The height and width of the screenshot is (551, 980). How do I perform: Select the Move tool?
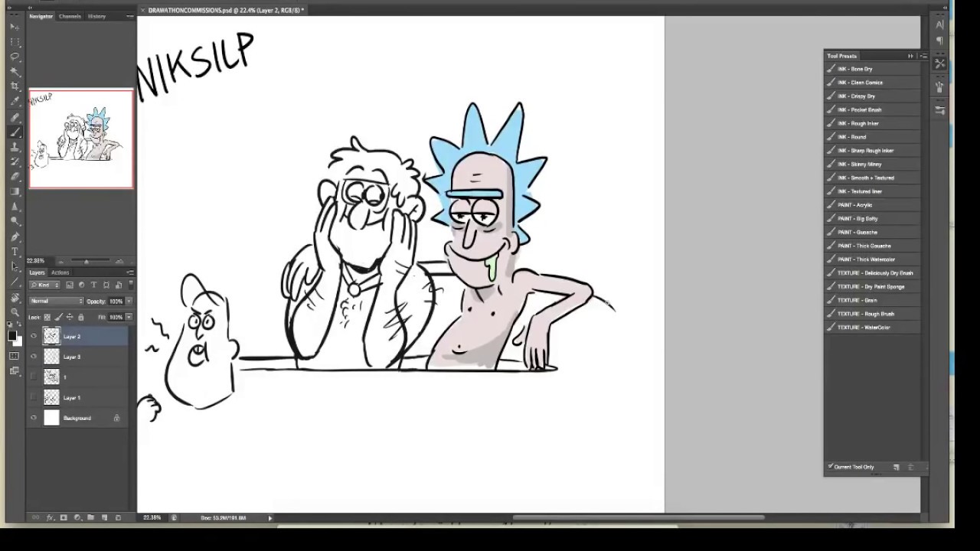click(15, 27)
